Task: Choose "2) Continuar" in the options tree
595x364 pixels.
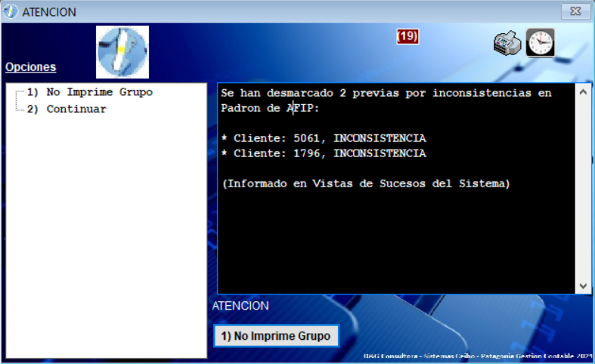Action: 76,109
